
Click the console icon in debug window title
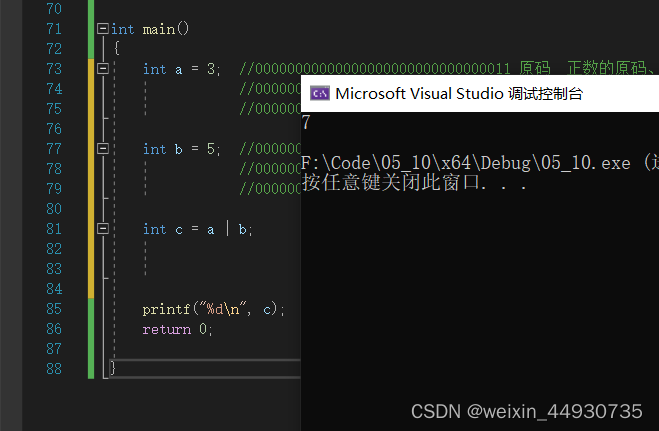tap(320, 93)
